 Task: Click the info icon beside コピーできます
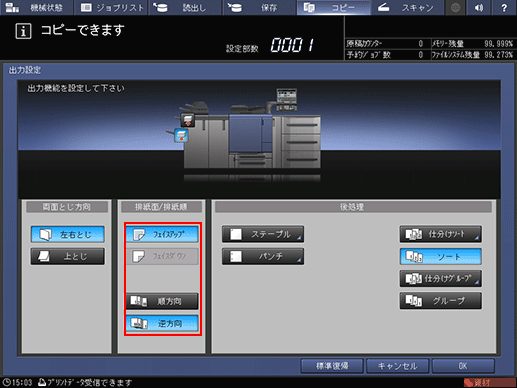[x=23, y=32]
